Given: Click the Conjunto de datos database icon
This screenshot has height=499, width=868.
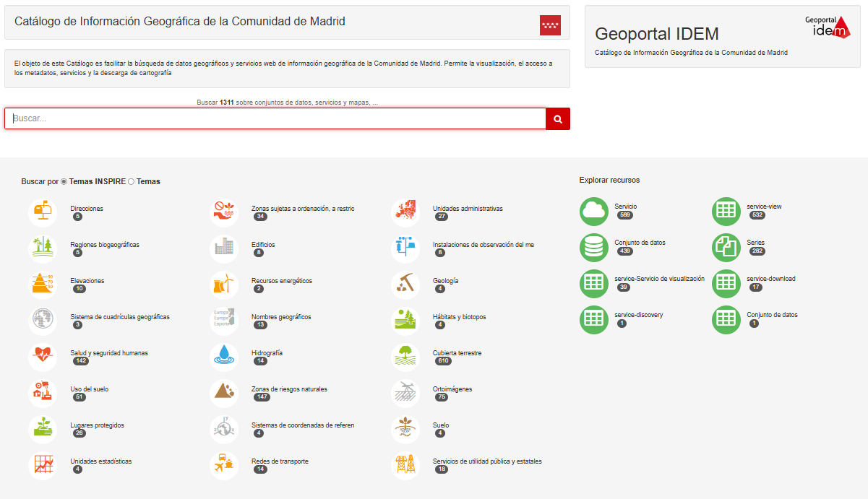Looking at the screenshot, I should [594, 248].
